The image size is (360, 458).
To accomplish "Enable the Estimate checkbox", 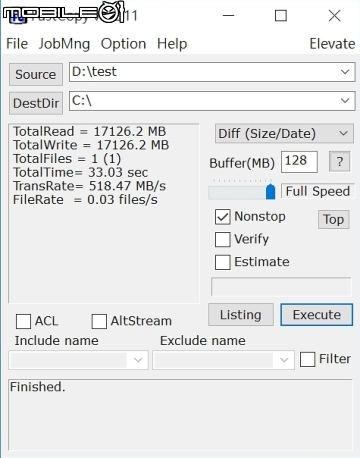I will click(222, 262).
